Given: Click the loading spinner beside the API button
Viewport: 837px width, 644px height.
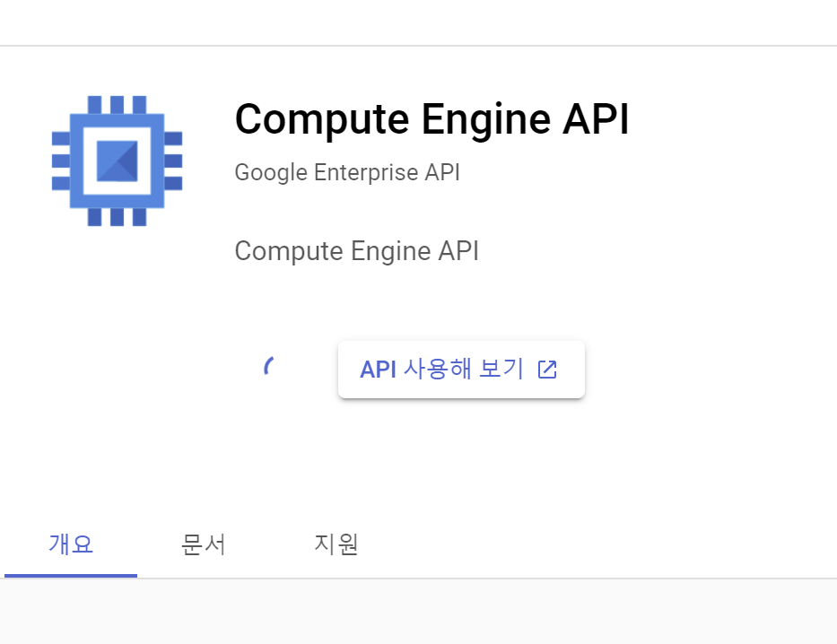Looking at the screenshot, I should [x=269, y=366].
